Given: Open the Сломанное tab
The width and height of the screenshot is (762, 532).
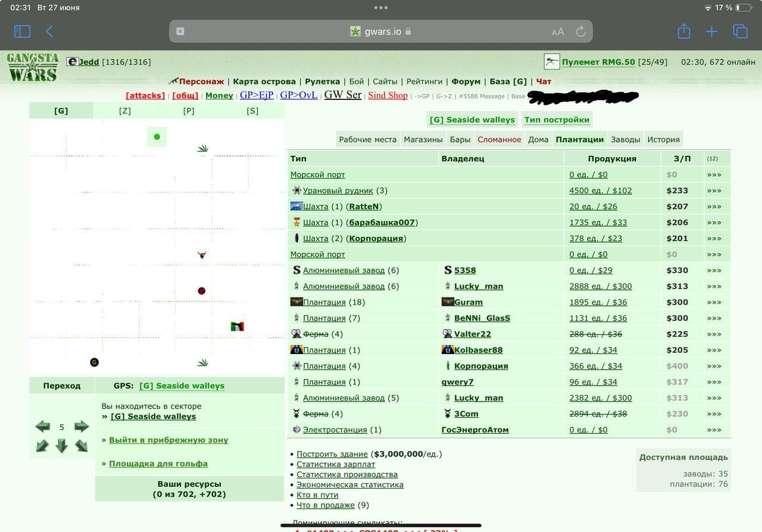Looking at the screenshot, I should (x=499, y=139).
